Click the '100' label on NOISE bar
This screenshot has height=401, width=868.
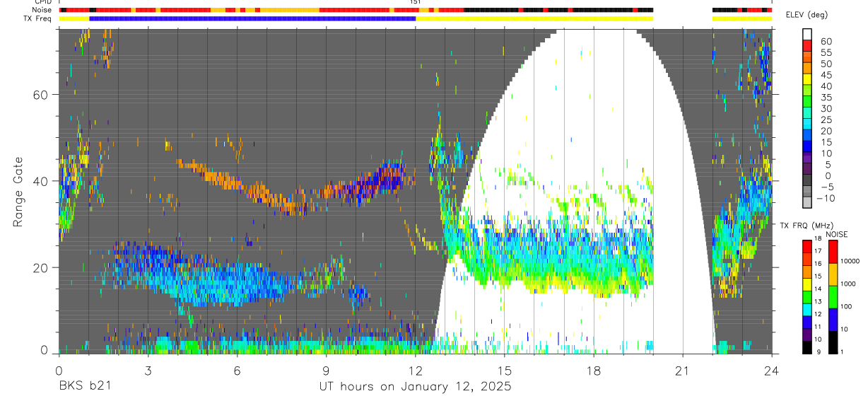847,306
